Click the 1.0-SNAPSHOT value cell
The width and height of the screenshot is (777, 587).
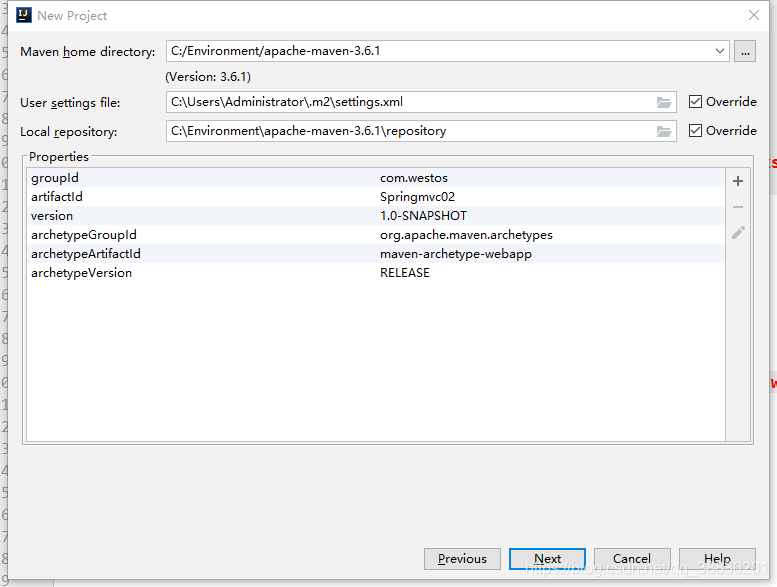click(423, 216)
